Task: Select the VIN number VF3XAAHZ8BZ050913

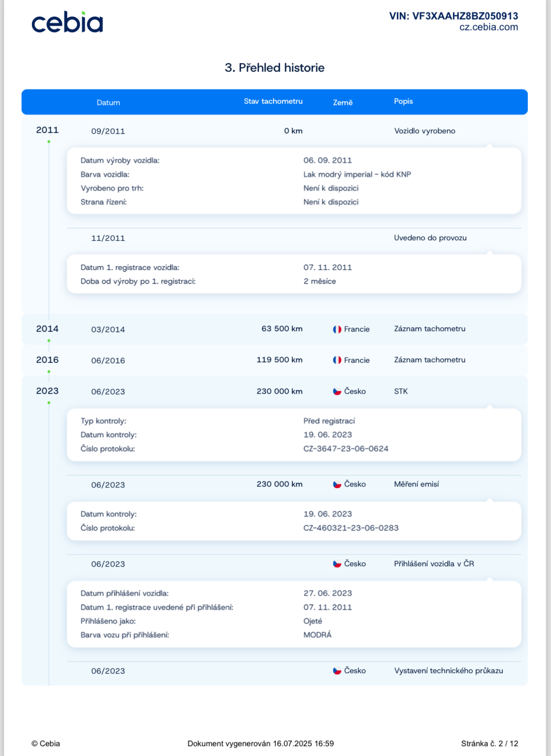Action: (x=465, y=16)
